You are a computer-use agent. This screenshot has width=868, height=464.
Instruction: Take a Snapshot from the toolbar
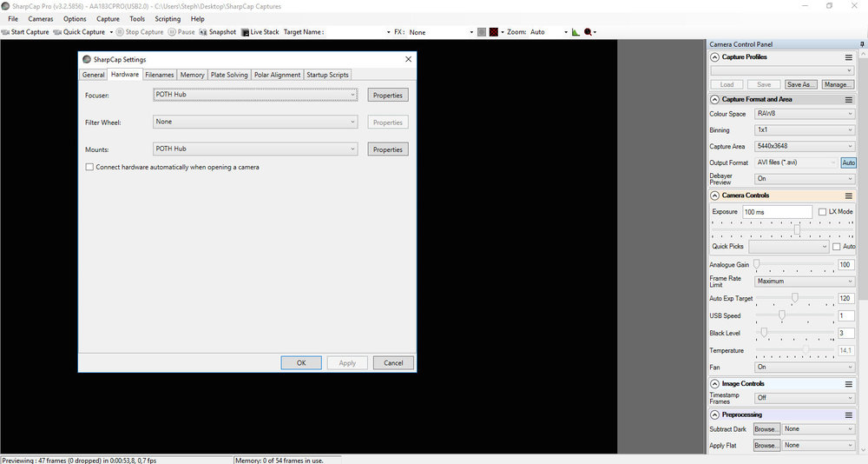pyautogui.click(x=218, y=32)
